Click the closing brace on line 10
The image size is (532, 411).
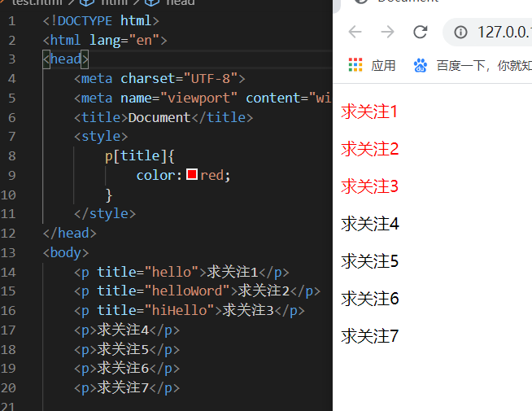(x=108, y=195)
